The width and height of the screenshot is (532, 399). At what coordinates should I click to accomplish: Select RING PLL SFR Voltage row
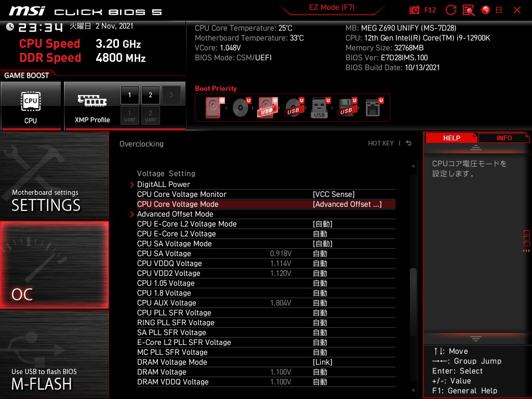pos(266,322)
